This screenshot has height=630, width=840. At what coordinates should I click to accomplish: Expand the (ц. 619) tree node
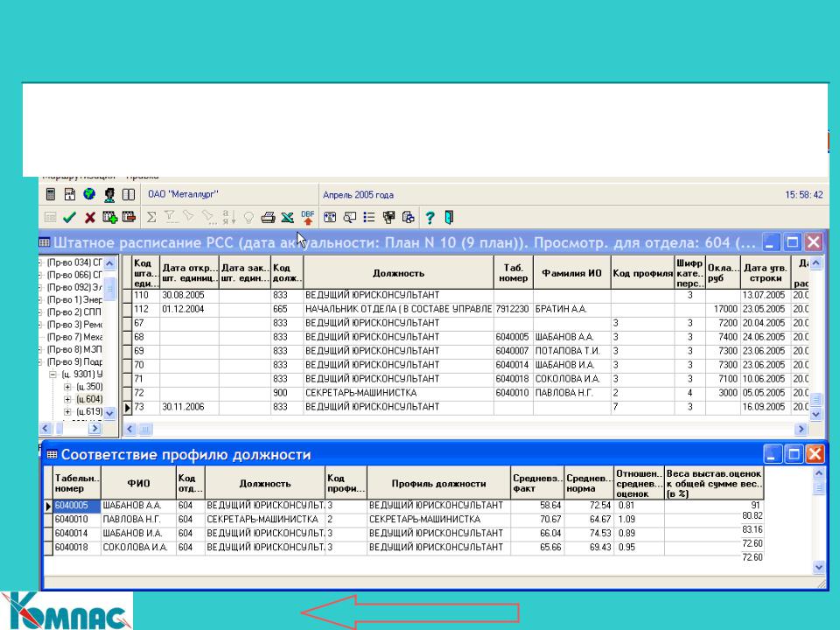pos(67,412)
